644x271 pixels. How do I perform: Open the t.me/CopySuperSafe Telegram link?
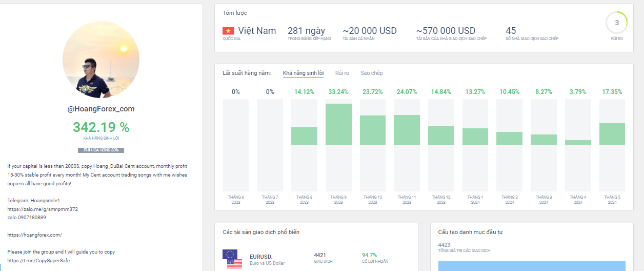tap(38, 261)
